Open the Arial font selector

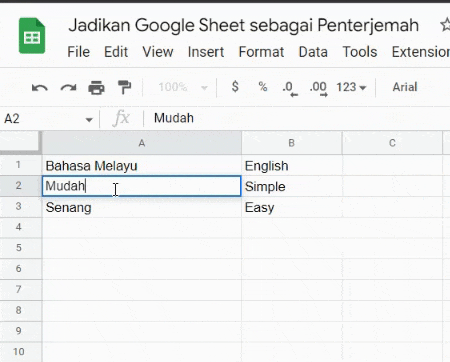[405, 87]
